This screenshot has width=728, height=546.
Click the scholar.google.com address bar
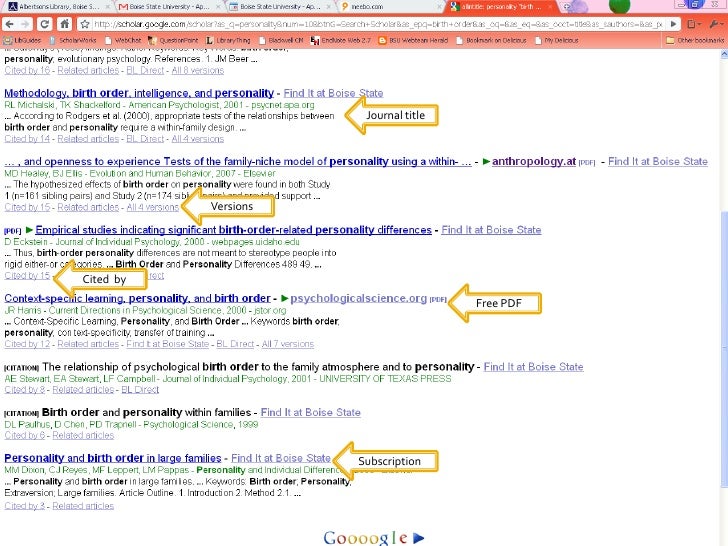377,24
